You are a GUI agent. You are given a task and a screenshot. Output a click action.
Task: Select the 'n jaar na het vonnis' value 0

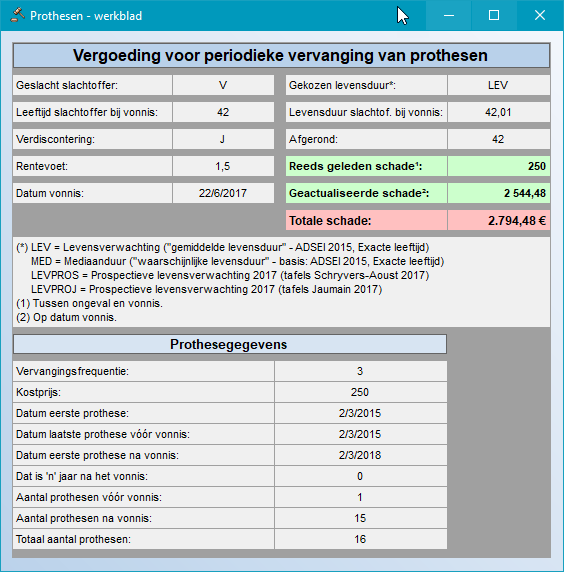tap(360, 476)
